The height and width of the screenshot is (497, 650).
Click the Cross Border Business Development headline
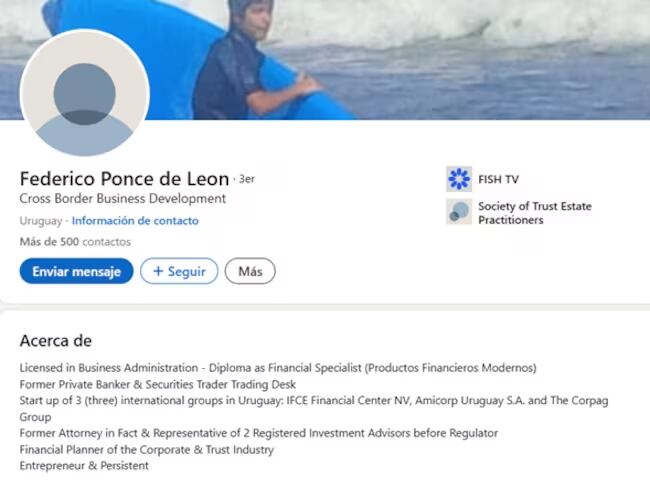[x=122, y=199]
